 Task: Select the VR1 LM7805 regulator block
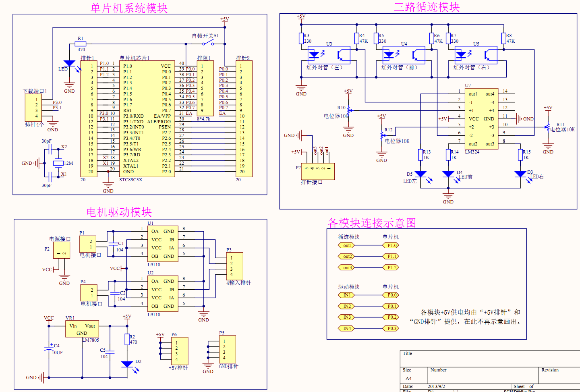coord(82,329)
